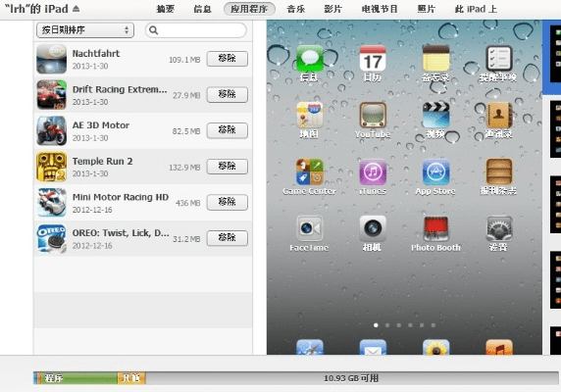Select the Photo Booth icon
The image size is (561, 392).
[435, 228]
